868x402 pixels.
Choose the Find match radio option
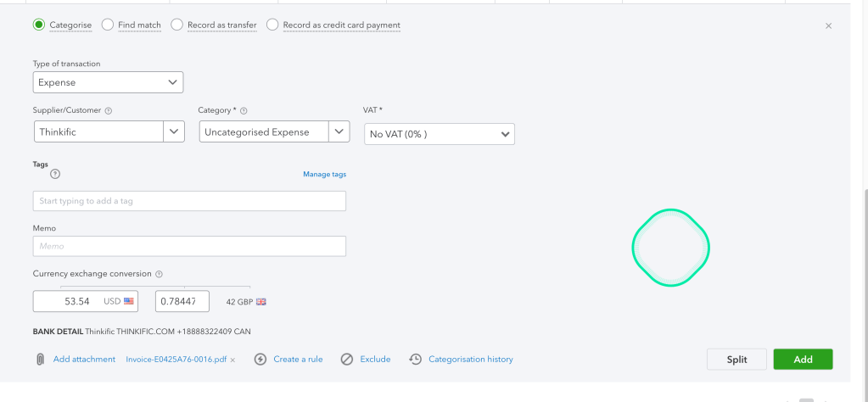click(x=108, y=25)
